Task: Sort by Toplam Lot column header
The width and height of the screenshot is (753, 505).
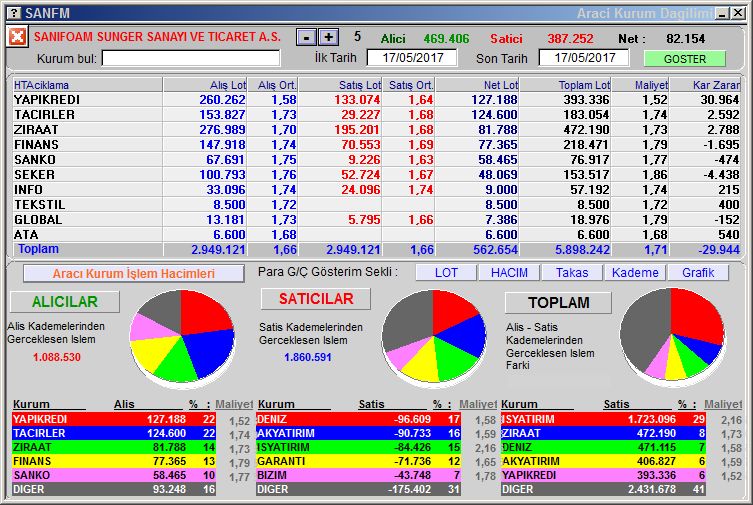Action: point(566,85)
